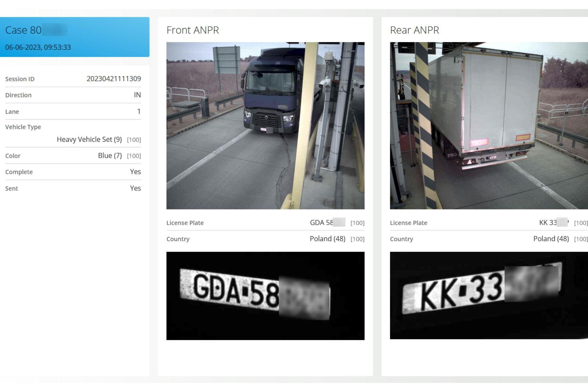
Task: Open the front license plate crop image
Action: 265,296
